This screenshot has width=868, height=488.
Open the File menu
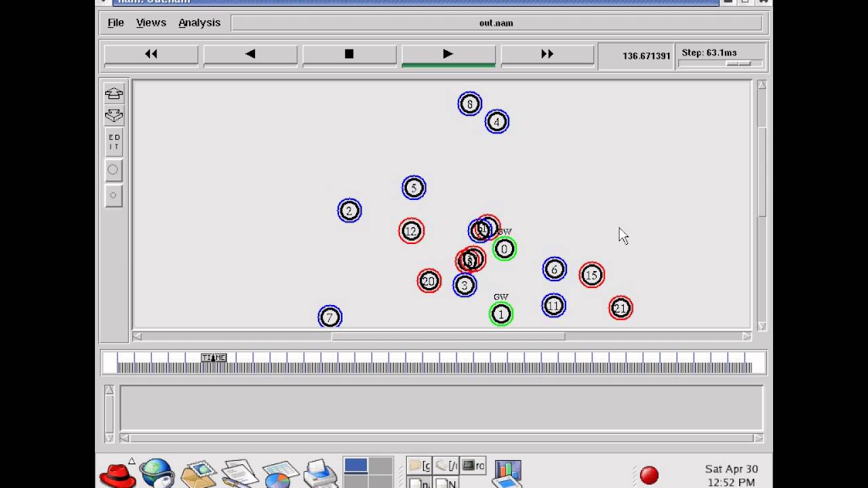pos(116,22)
